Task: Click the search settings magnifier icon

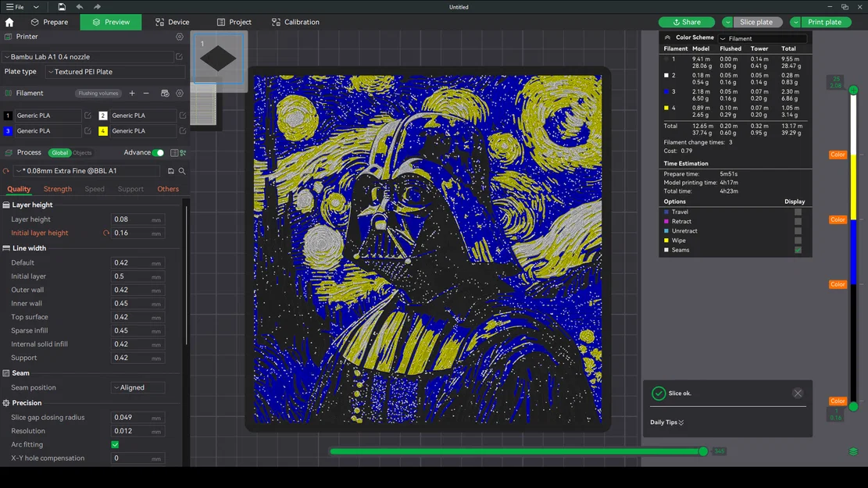Action: 182,171
